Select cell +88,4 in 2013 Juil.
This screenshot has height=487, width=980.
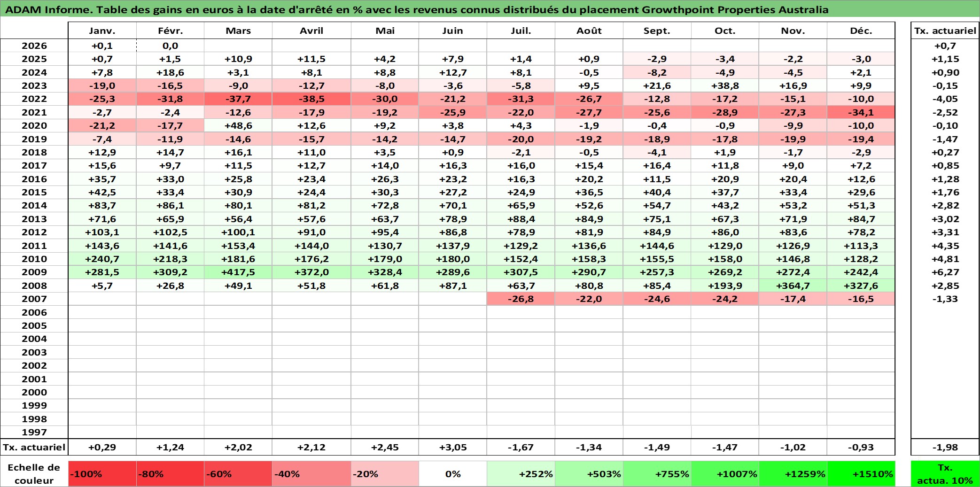coord(521,219)
